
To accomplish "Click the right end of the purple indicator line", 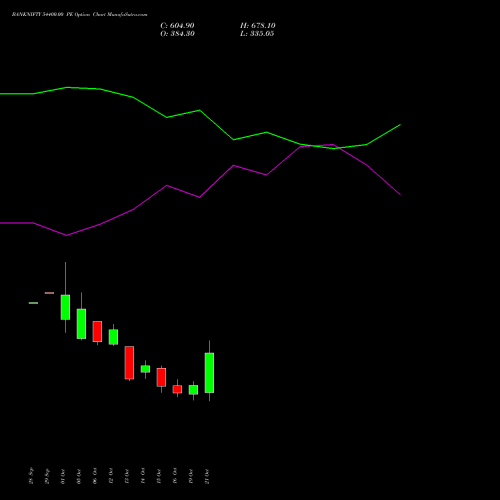I will pyautogui.click(x=400, y=194).
